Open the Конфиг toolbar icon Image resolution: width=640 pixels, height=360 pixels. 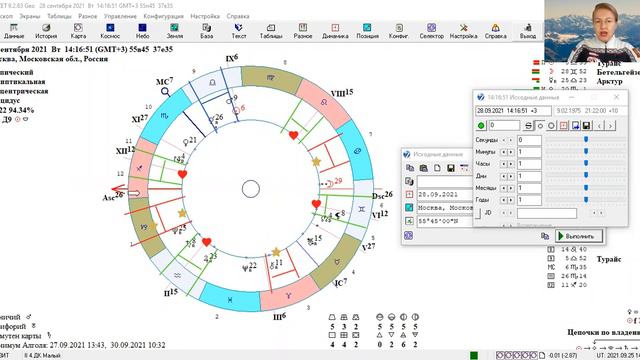(399, 31)
